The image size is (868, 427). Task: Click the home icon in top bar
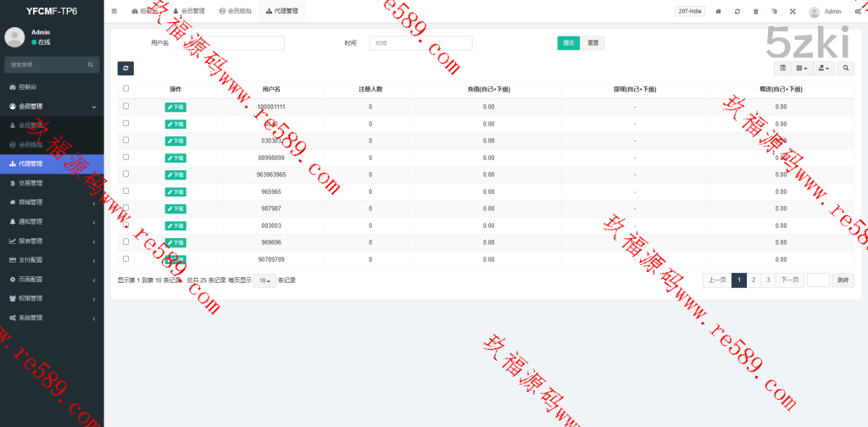point(719,11)
